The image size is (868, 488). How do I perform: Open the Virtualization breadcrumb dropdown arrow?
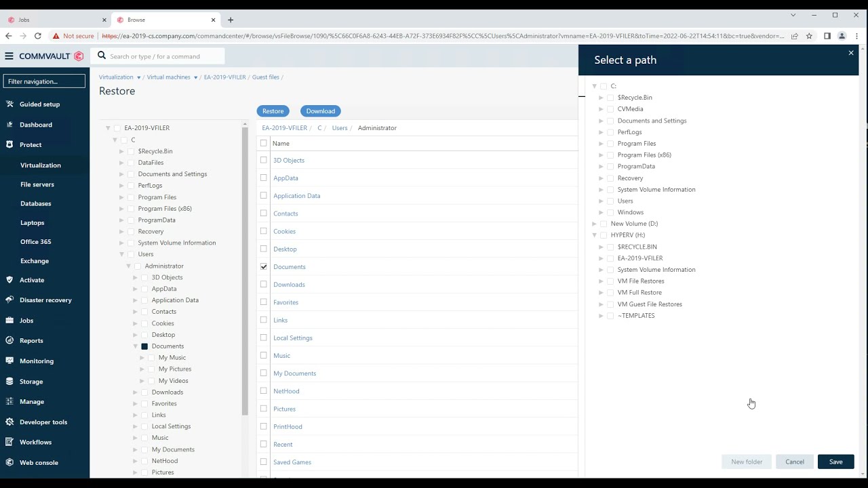(x=138, y=77)
